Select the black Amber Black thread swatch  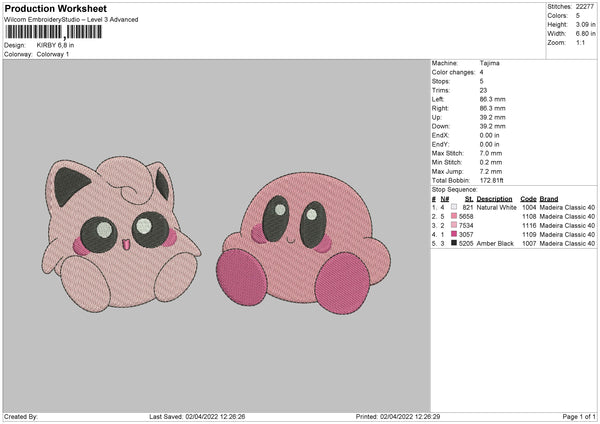(455, 244)
